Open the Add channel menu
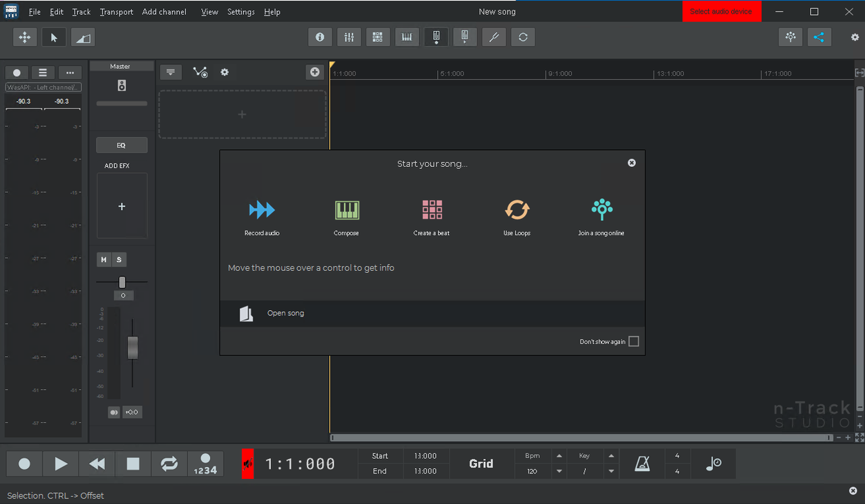 (164, 12)
